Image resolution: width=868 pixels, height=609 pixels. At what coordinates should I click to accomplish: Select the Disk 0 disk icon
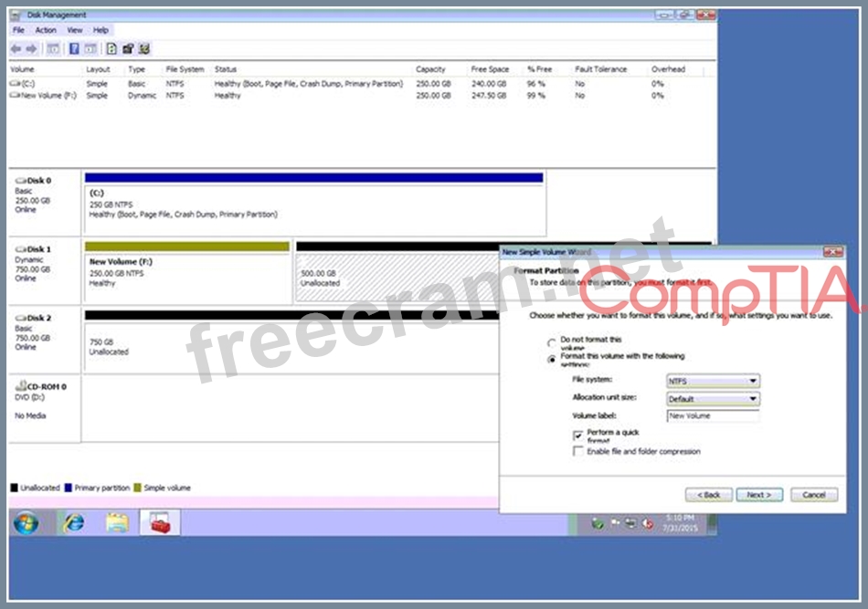20,180
